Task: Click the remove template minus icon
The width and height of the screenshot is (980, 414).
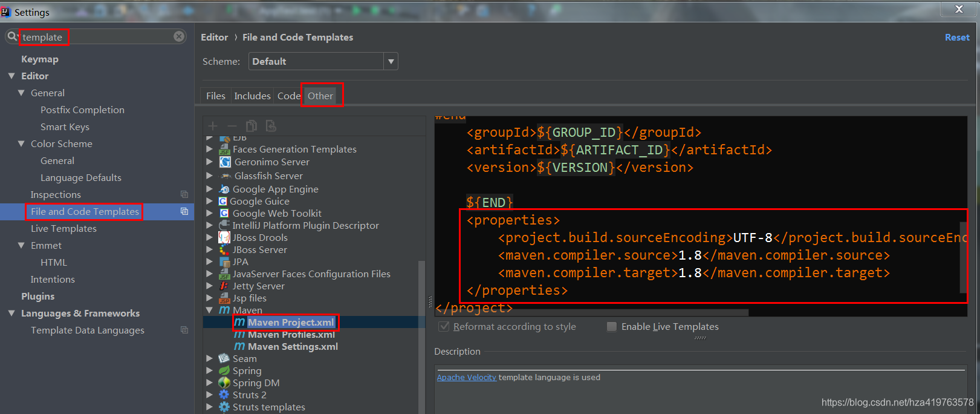Action: (232, 126)
